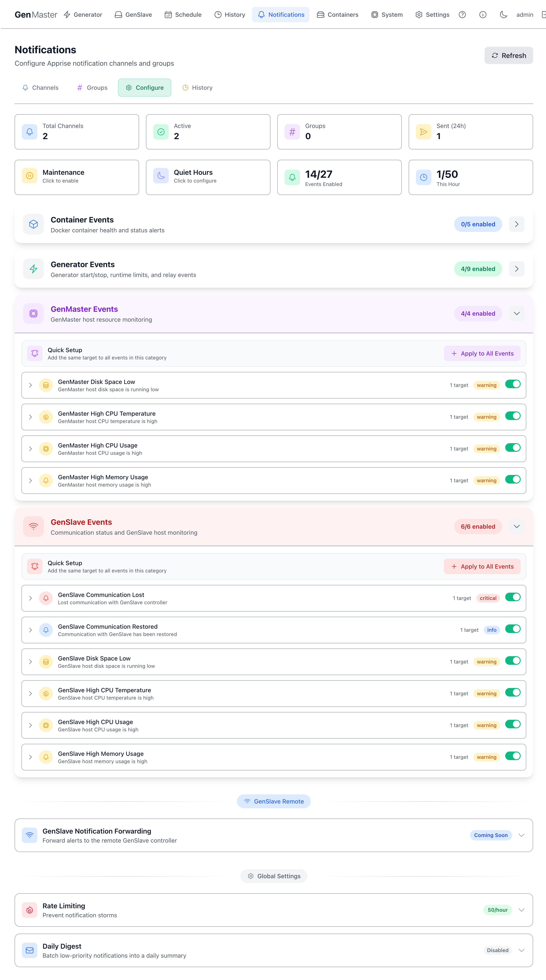This screenshot has height=980, width=546.
Task: Open the 14/27 Events Enabled card
Action: 339,177
